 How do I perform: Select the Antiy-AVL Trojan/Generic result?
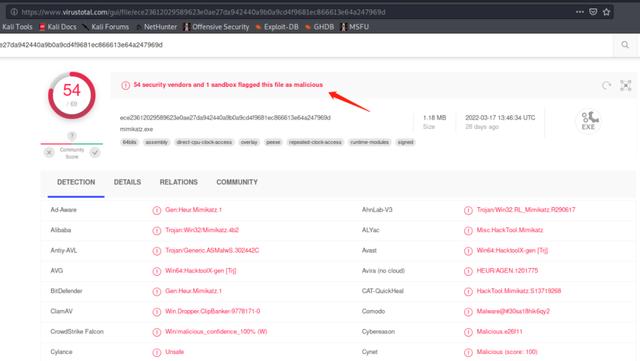[212, 250]
